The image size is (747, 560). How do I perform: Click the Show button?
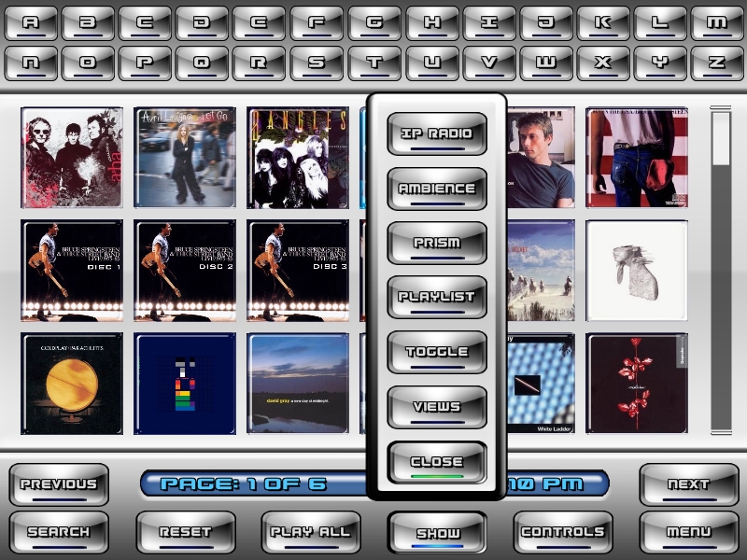pos(437,532)
